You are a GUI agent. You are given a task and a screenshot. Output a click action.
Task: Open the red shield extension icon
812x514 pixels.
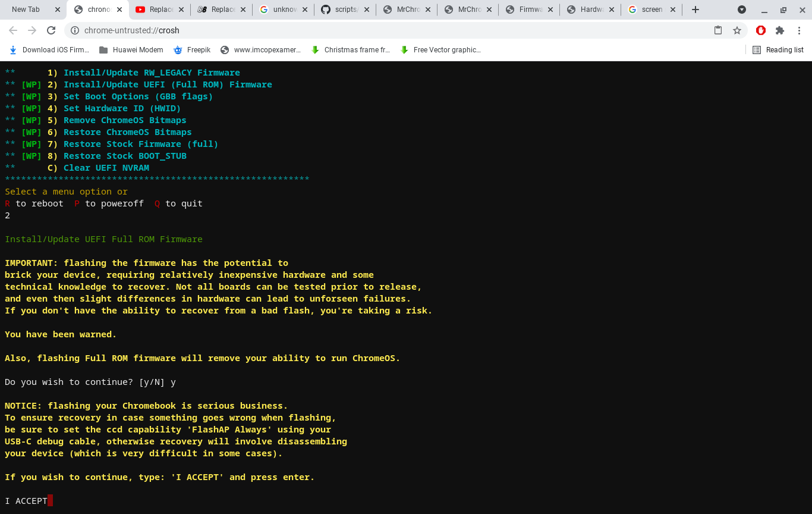click(x=761, y=30)
